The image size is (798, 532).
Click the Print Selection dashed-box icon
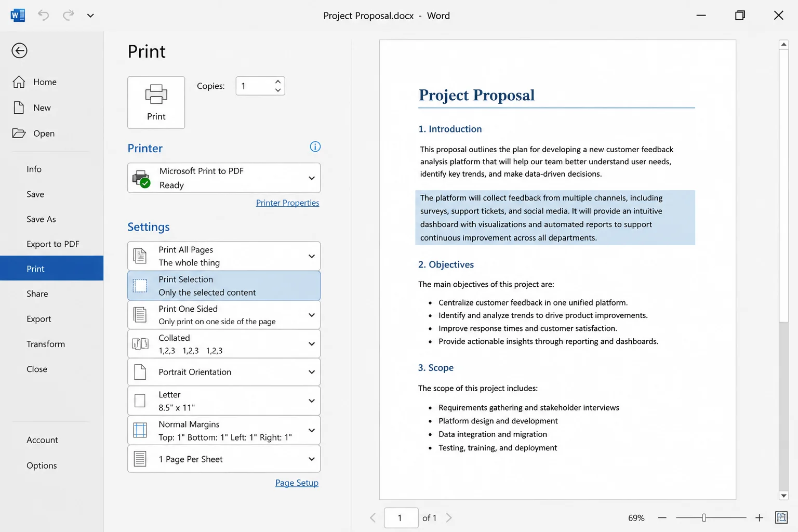click(140, 286)
